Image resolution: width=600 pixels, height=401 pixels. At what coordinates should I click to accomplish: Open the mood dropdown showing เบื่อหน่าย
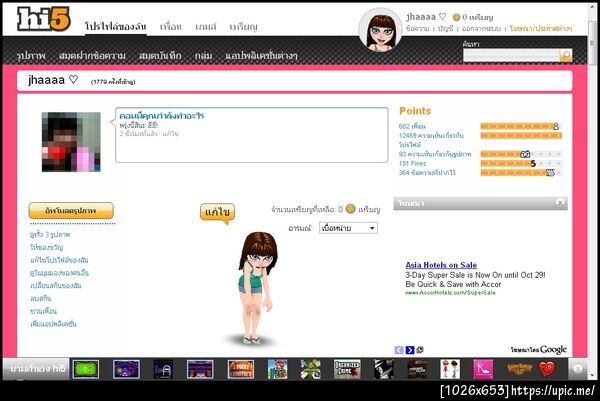[x=348, y=228]
